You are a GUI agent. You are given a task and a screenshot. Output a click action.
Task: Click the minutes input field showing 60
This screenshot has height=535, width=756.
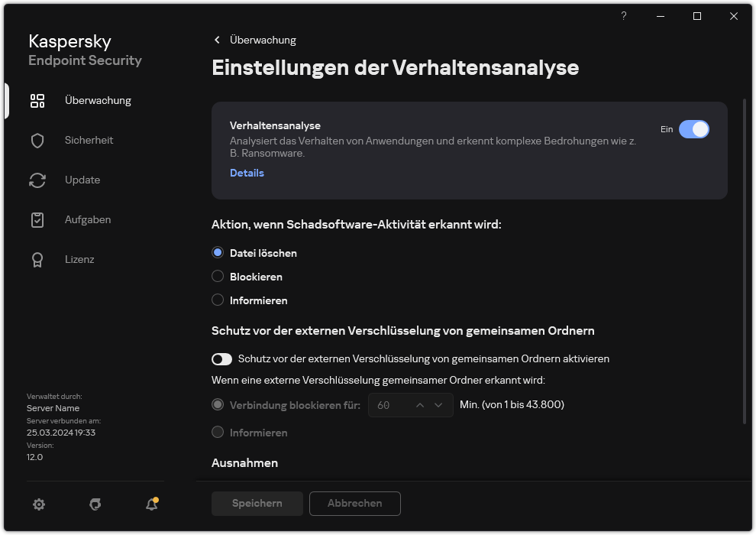click(391, 404)
